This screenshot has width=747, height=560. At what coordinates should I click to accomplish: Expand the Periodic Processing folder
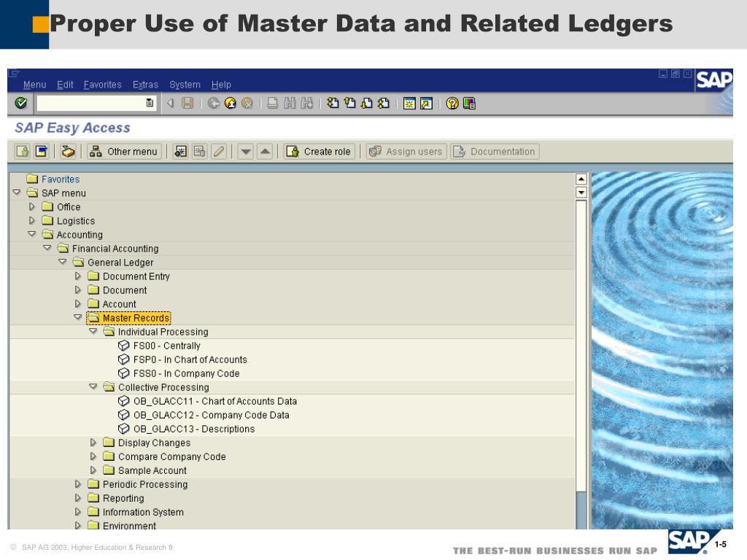click(x=77, y=484)
